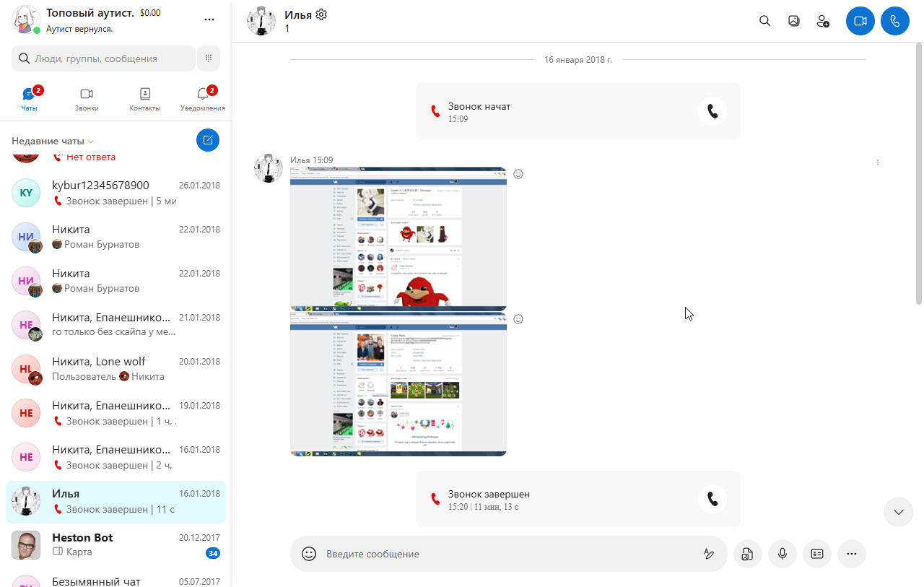
Task: Open the first VK screenshot thumbnail
Action: [398, 239]
